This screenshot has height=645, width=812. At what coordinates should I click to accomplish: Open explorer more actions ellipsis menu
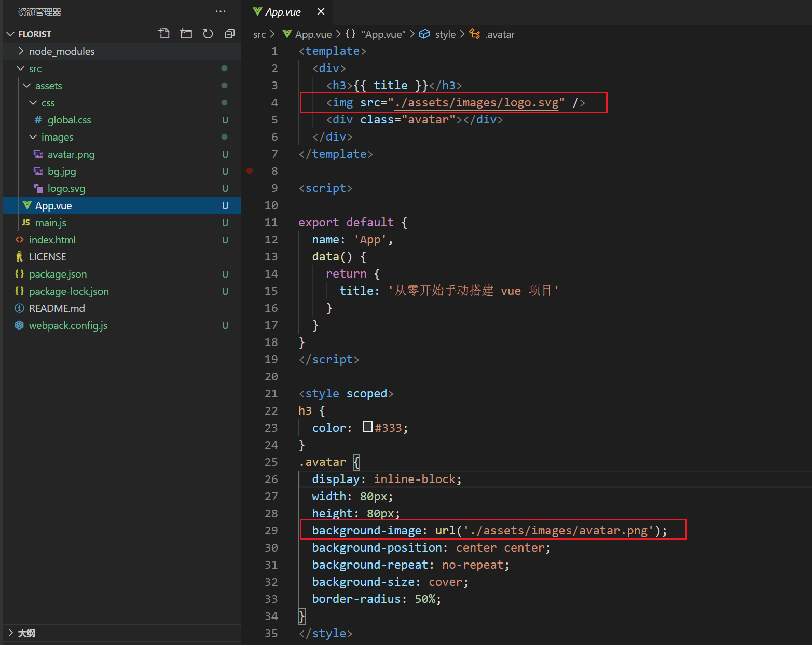tap(221, 11)
